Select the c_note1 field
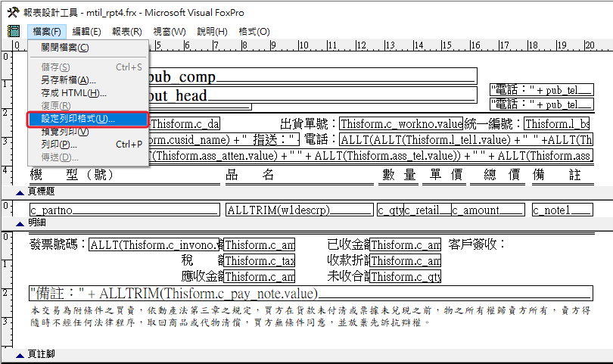Screen dimensions: 613x364 point(562,210)
